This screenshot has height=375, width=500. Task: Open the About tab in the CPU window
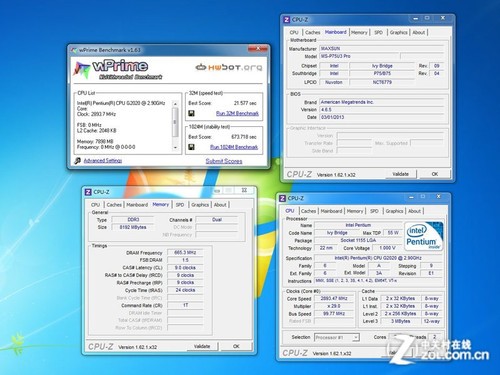[415, 211]
